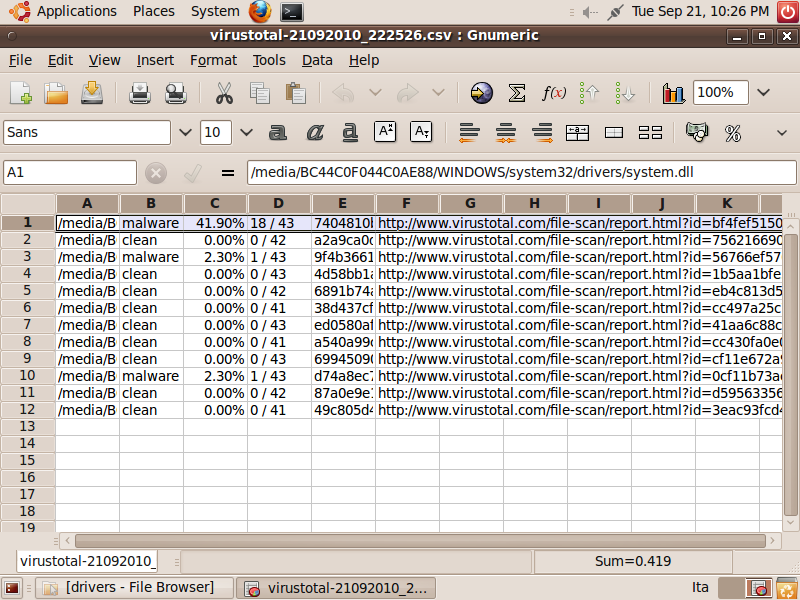The height and width of the screenshot is (600, 800).
Task: Insert a hyperlink with the globe icon
Action: click(481, 93)
